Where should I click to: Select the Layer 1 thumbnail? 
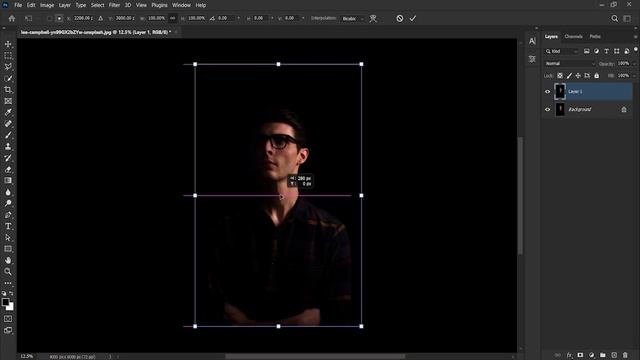pos(560,92)
